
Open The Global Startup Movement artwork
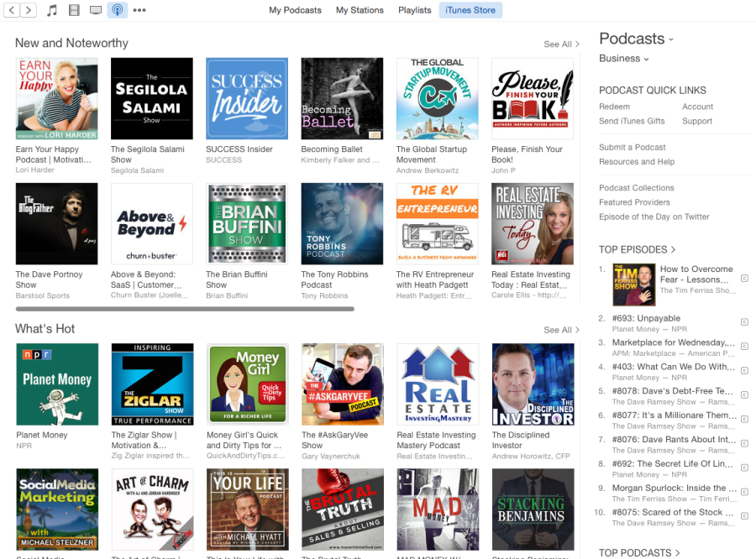[x=438, y=99]
